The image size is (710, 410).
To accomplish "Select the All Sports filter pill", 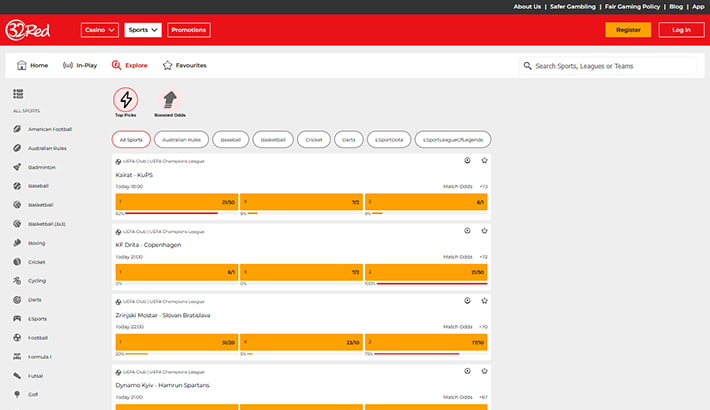I will pyautogui.click(x=131, y=140).
